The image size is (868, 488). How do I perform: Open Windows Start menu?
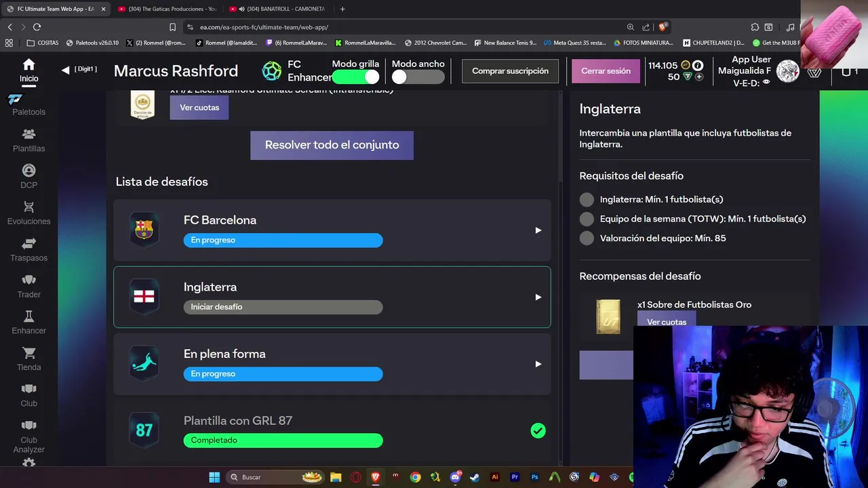[214, 477]
